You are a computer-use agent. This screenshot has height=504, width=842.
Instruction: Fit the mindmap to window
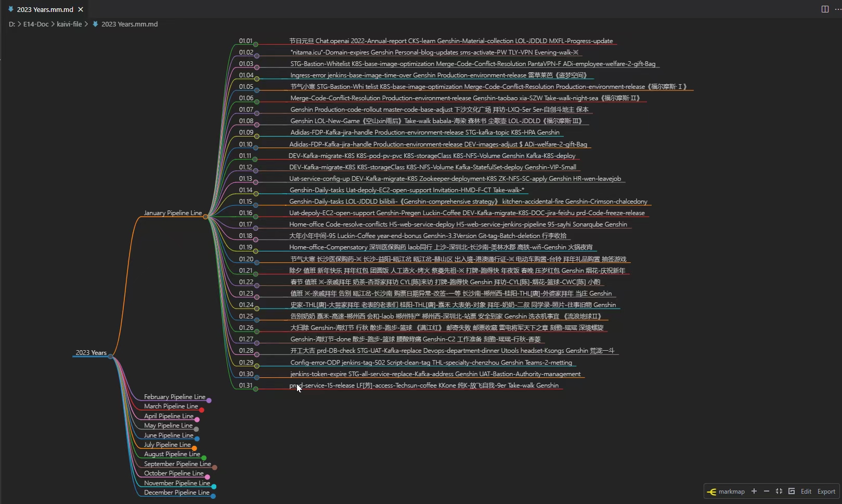[x=779, y=491]
